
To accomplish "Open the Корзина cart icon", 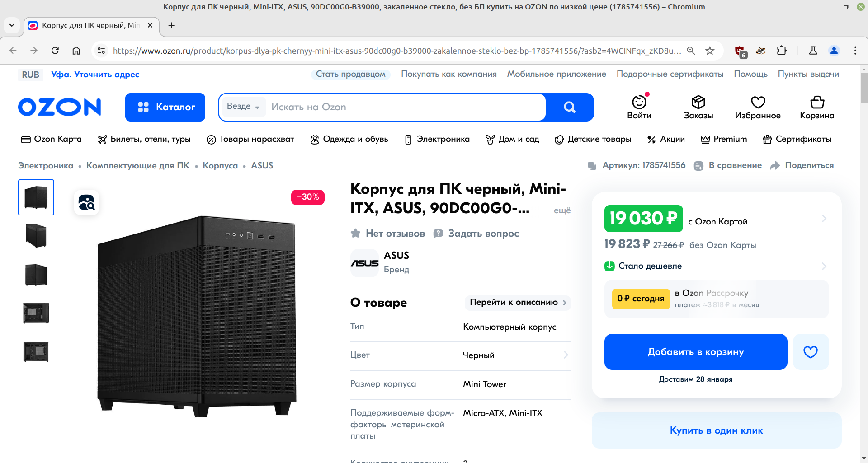I will (817, 103).
